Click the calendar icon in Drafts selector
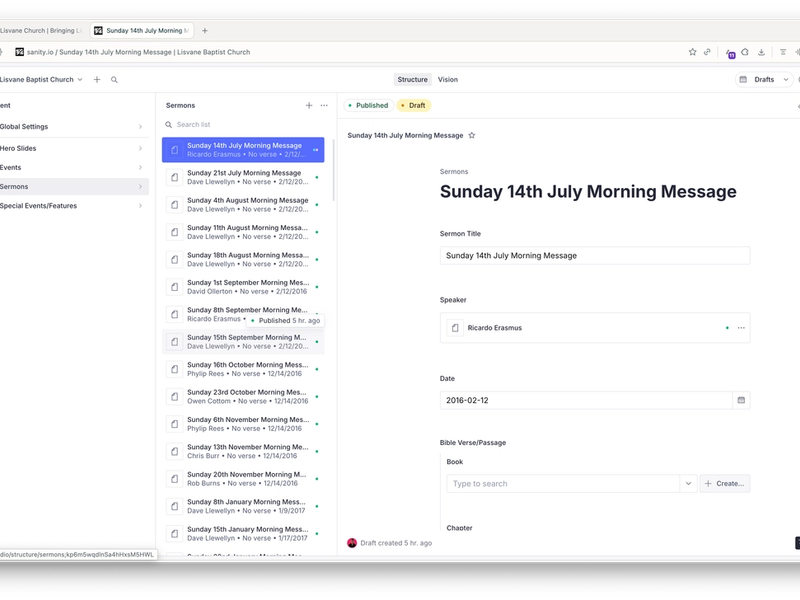800x600 pixels. tap(743, 80)
